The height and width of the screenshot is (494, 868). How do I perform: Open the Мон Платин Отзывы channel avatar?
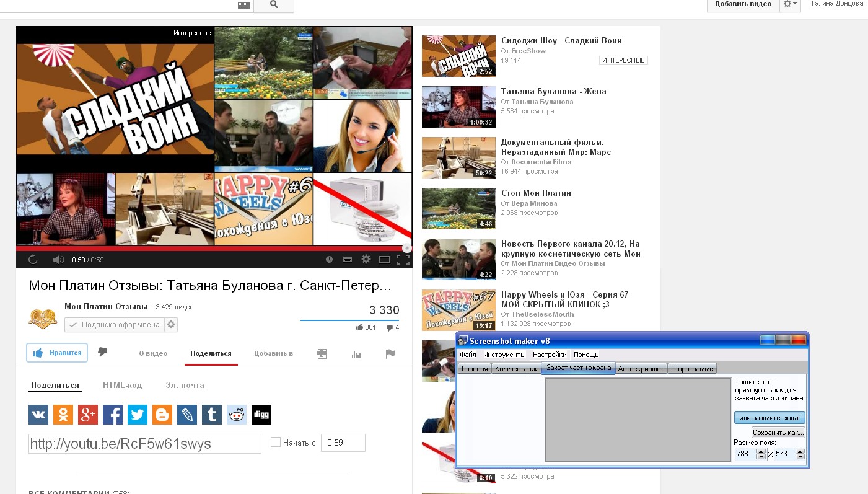(43, 318)
